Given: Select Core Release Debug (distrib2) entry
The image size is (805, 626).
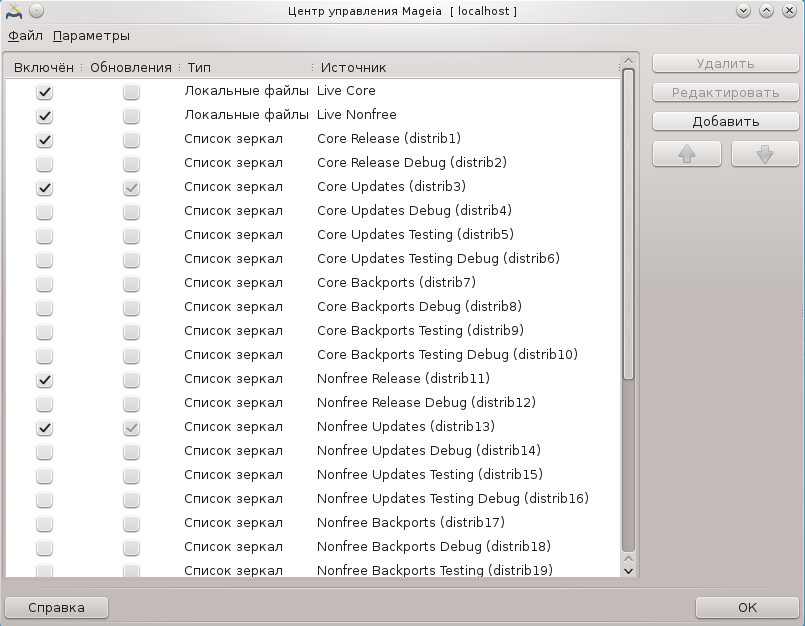Looking at the screenshot, I should tap(313, 163).
